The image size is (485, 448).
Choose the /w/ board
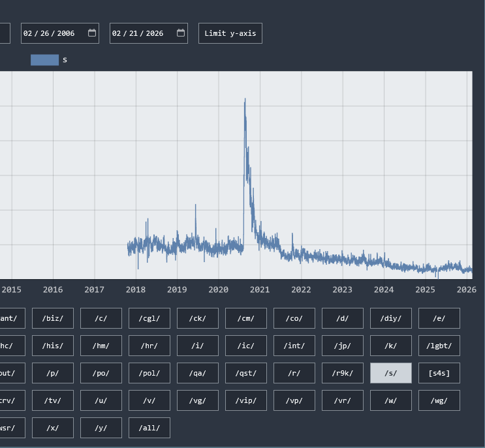point(390,401)
